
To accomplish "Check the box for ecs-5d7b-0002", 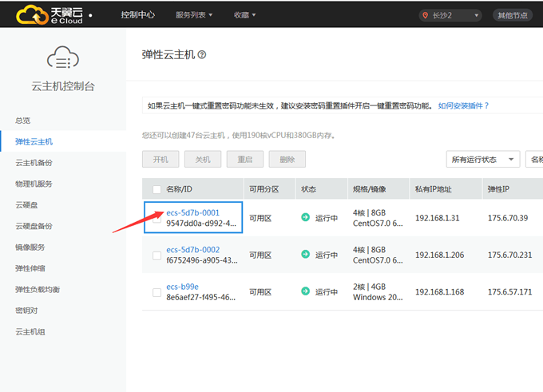I will point(157,255).
